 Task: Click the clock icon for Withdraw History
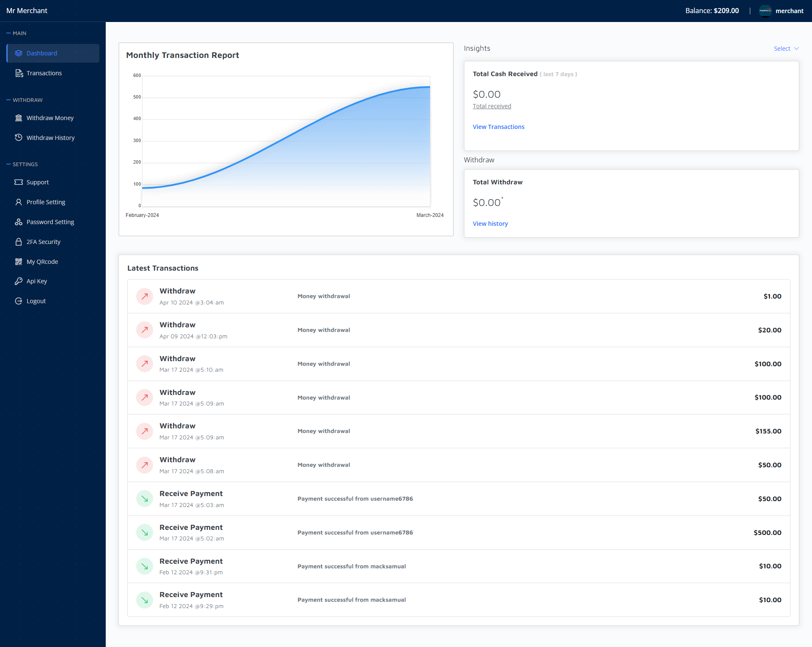pos(19,137)
